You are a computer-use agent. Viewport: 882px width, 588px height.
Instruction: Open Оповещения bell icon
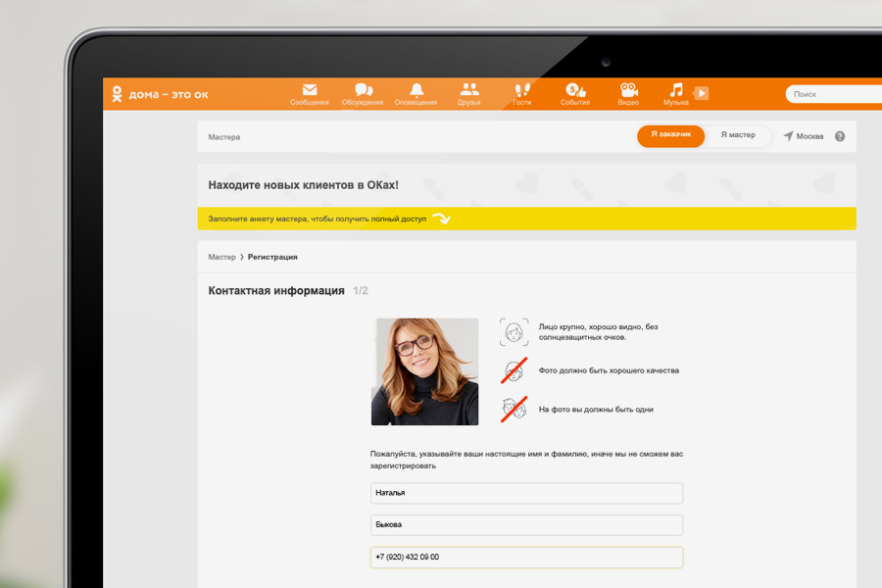(x=416, y=89)
